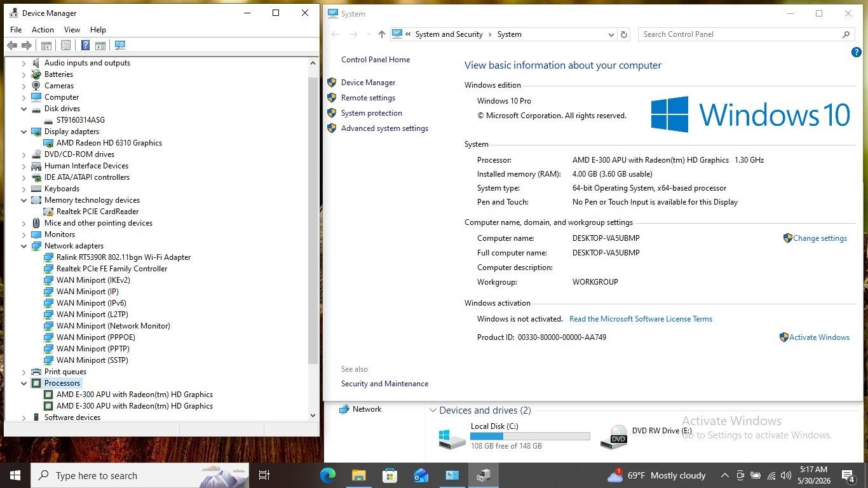The height and width of the screenshot is (488, 868).
Task: Expand the Keyboards node
Action: point(24,189)
